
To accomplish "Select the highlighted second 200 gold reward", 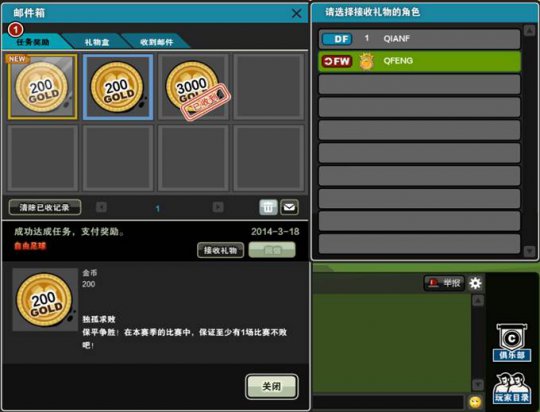I will [118, 87].
